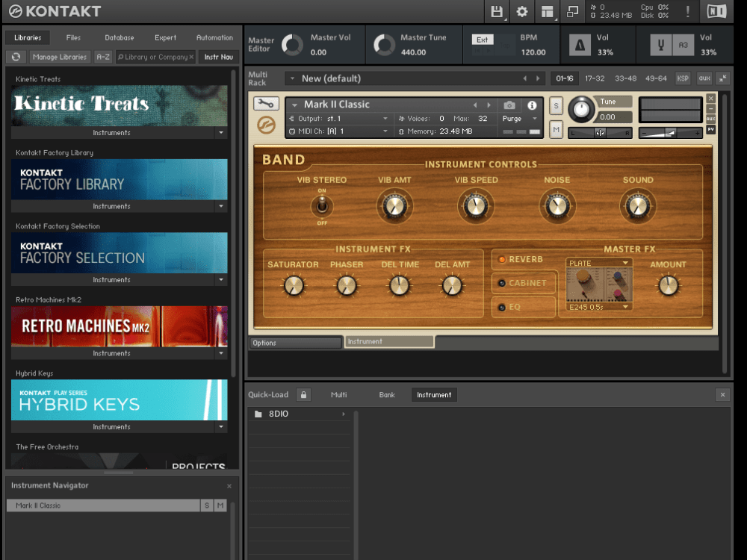This screenshot has width=747, height=560.
Task: Switch to the Automation tab
Action: [214, 37]
